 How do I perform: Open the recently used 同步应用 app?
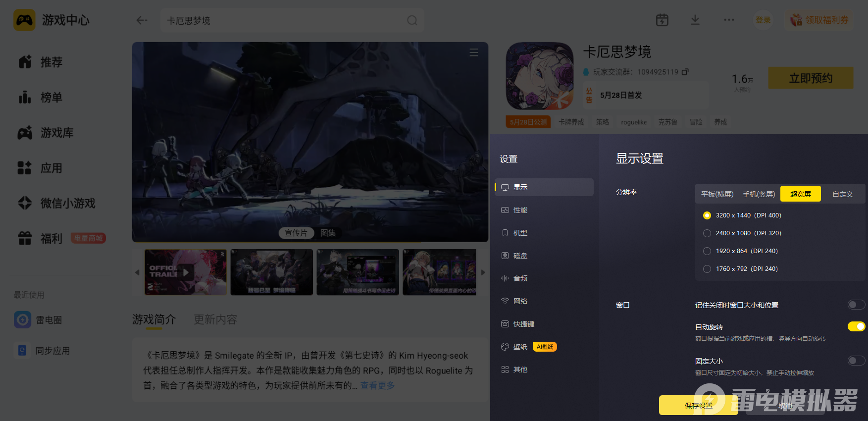pos(42,351)
